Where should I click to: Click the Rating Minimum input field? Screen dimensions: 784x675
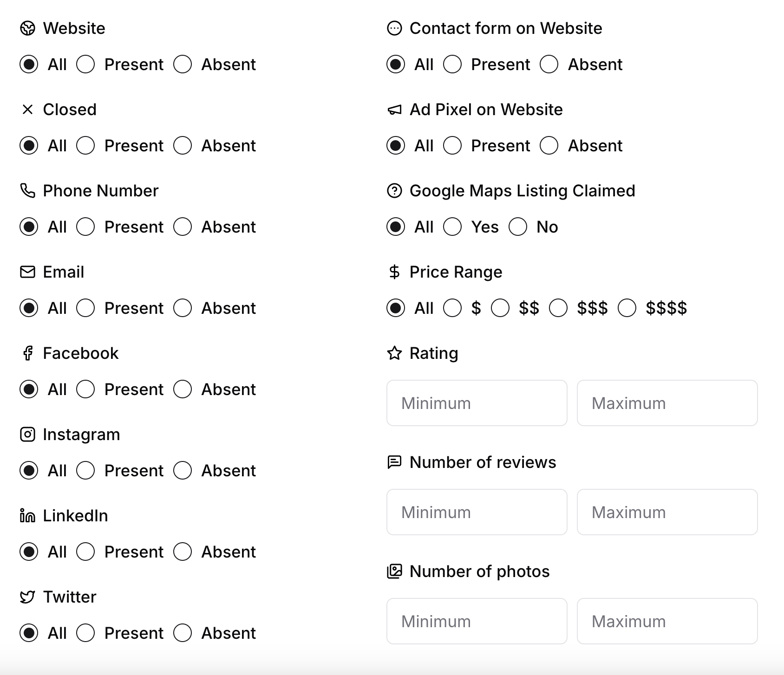pyautogui.click(x=477, y=403)
